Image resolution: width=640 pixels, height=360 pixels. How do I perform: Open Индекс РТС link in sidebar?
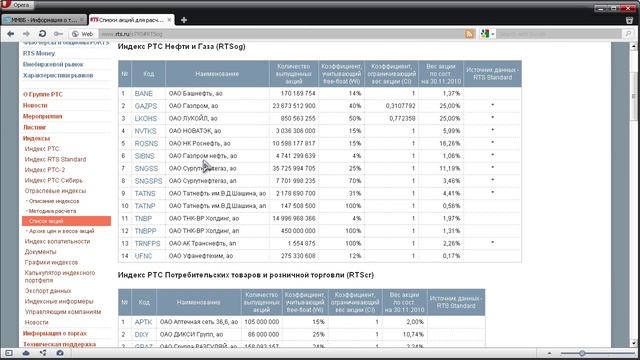tap(42, 149)
